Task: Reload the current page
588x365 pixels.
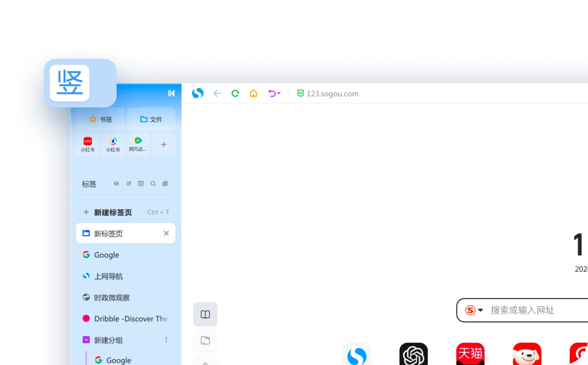Action: coord(235,93)
